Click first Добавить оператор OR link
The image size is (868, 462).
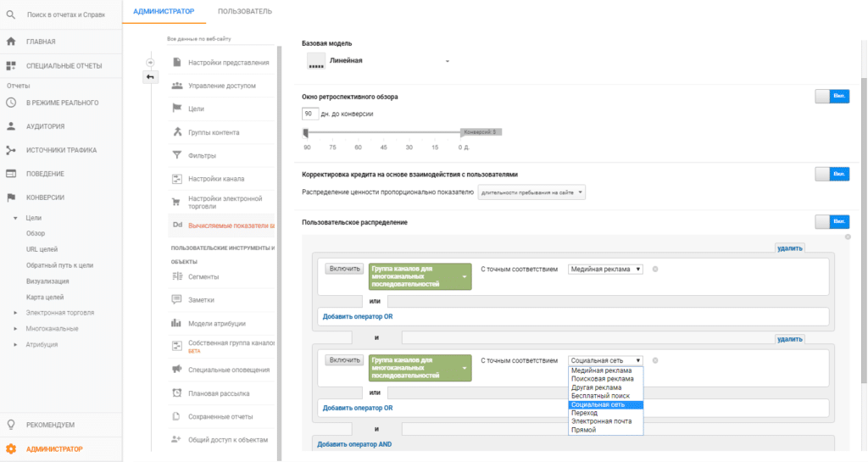358,316
